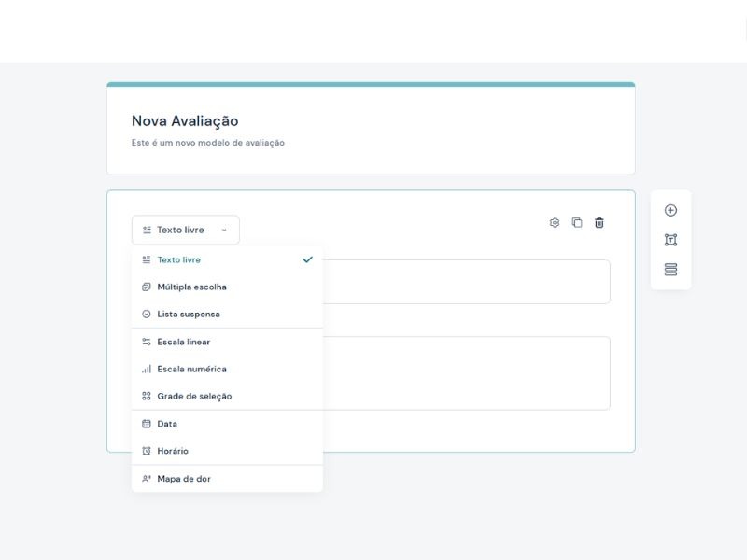Duplicate the question using the copy icon
The width and height of the screenshot is (747, 560).
[x=577, y=223]
